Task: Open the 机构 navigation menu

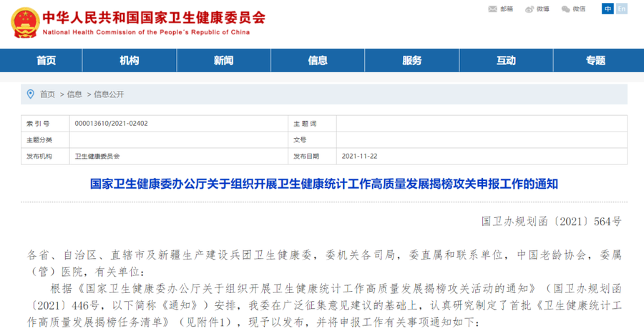Action: [130, 60]
